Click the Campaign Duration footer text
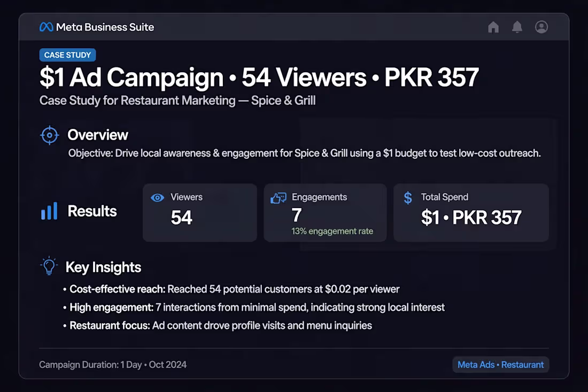The image size is (588, 392). 113,365
